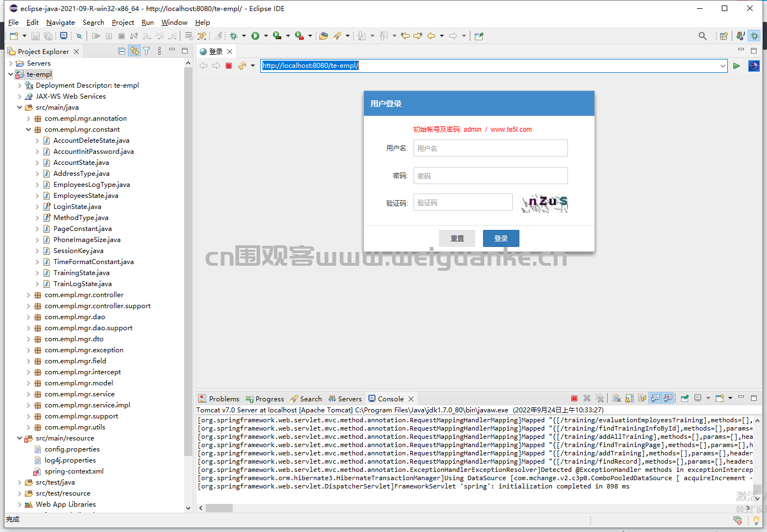Collapse the te-empl project node
The image size is (767, 532).
11,74
